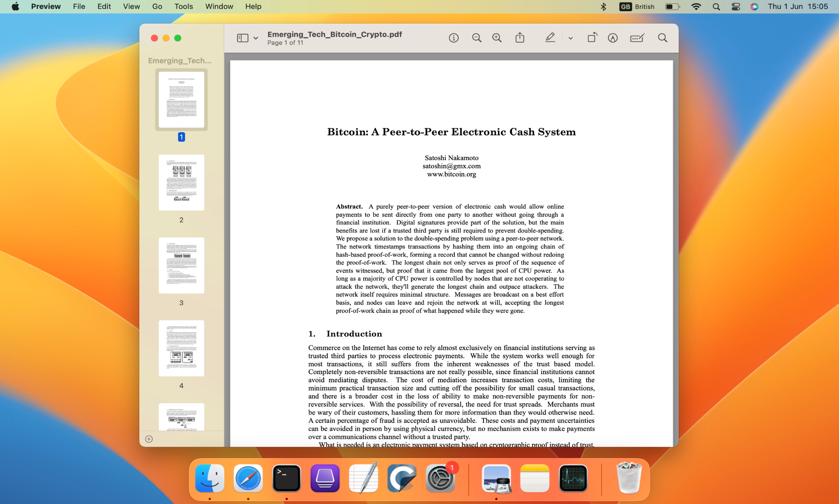Open the View menu
This screenshot has width=839, height=504.
coord(131,6)
